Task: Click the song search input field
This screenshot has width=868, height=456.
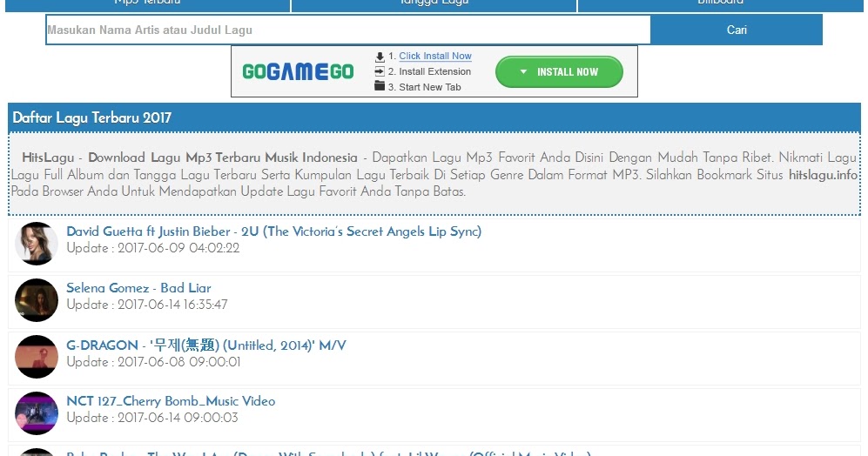Action: coord(347,30)
